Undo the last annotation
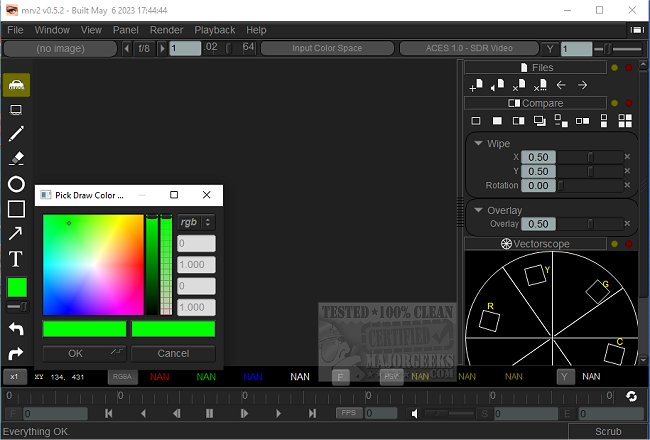 [16, 329]
